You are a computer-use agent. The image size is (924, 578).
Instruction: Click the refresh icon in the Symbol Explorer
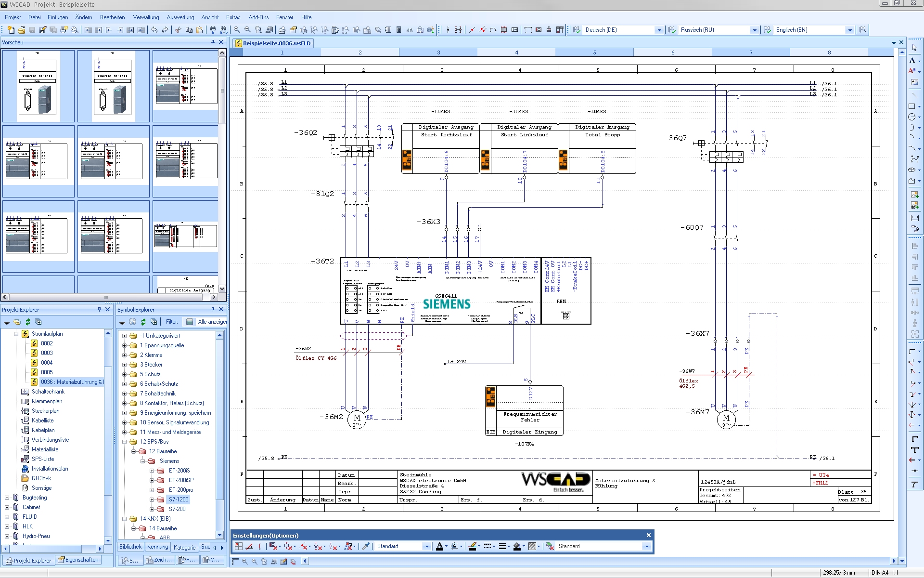tap(143, 322)
